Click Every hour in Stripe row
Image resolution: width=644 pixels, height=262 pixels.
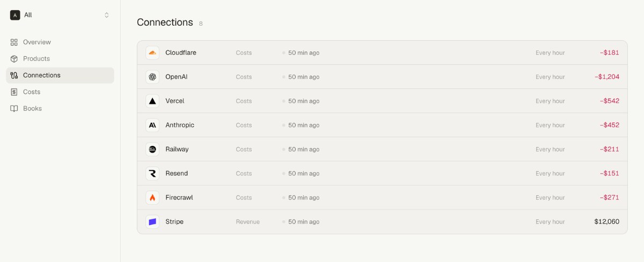[x=550, y=222]
